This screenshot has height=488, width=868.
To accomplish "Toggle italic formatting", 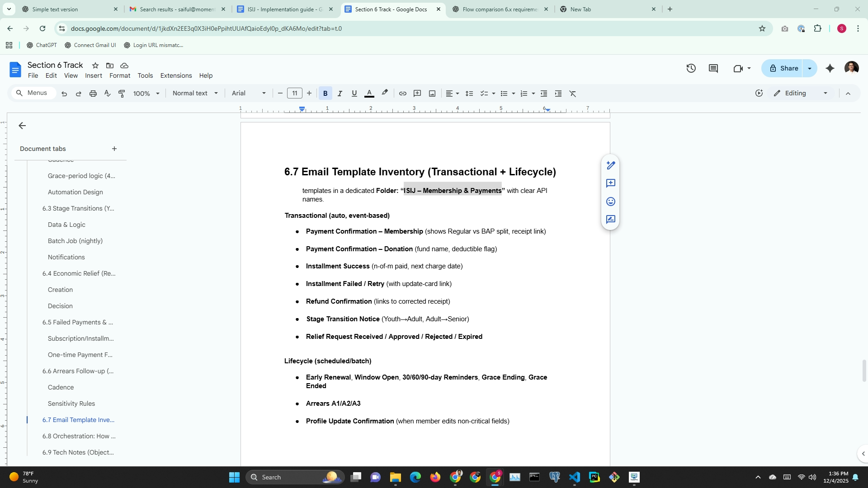I will click(x=340, y=94).
